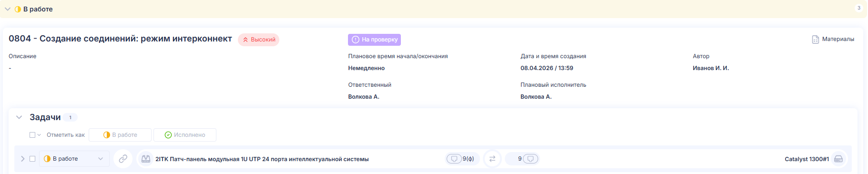Click the "Описание" field label
This screenshot has width=868, height=174.
point(22,56)
